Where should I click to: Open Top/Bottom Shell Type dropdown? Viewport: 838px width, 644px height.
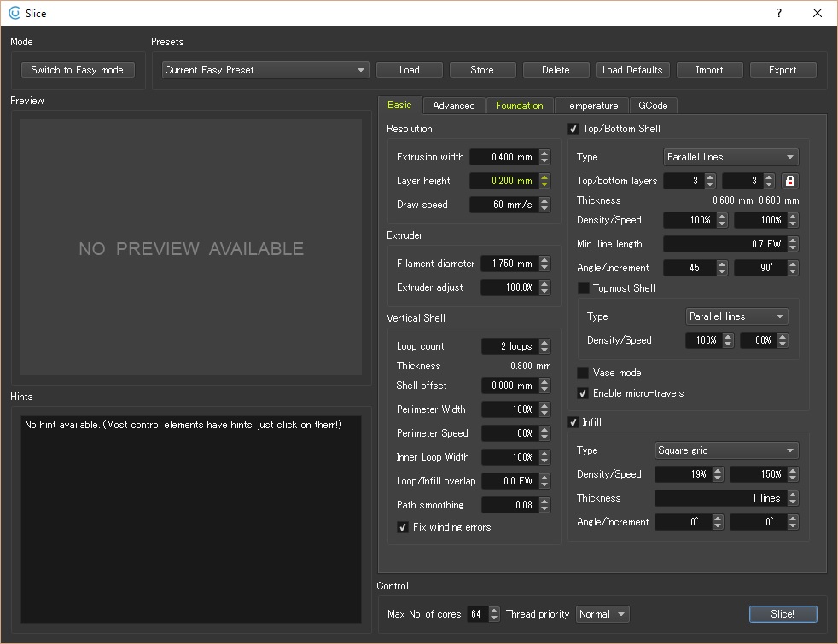730,157
